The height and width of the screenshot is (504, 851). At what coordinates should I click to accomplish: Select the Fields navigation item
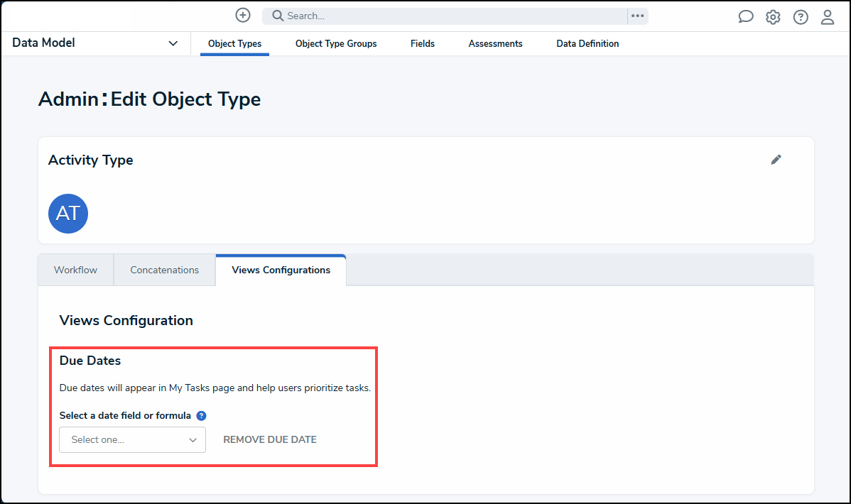tap(422, 43)
